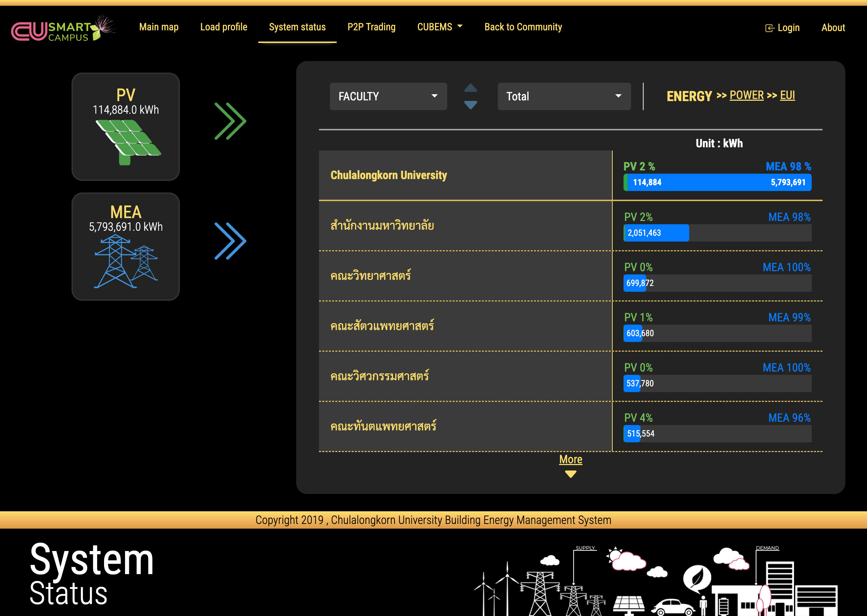Expand the CUBEMS menu
This screenshot has height=616, width=867.
tap(439, 27)
